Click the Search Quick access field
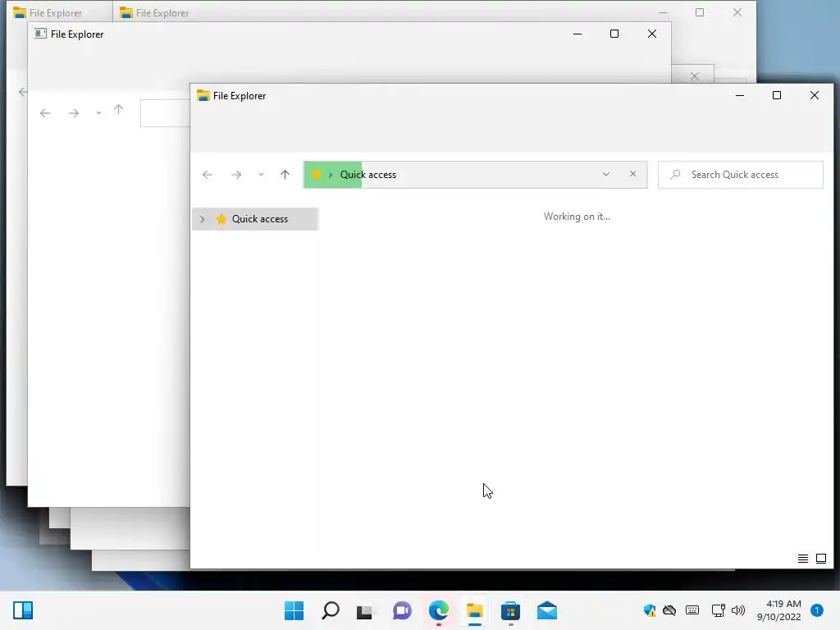840x630 pixels. click(x=741, y=175)
